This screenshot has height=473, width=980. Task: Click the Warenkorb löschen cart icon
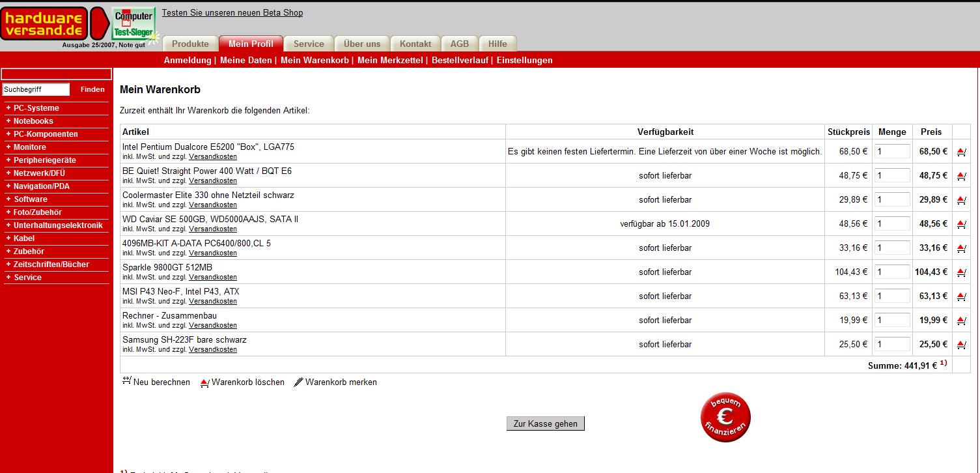click(x=205, y=382)
